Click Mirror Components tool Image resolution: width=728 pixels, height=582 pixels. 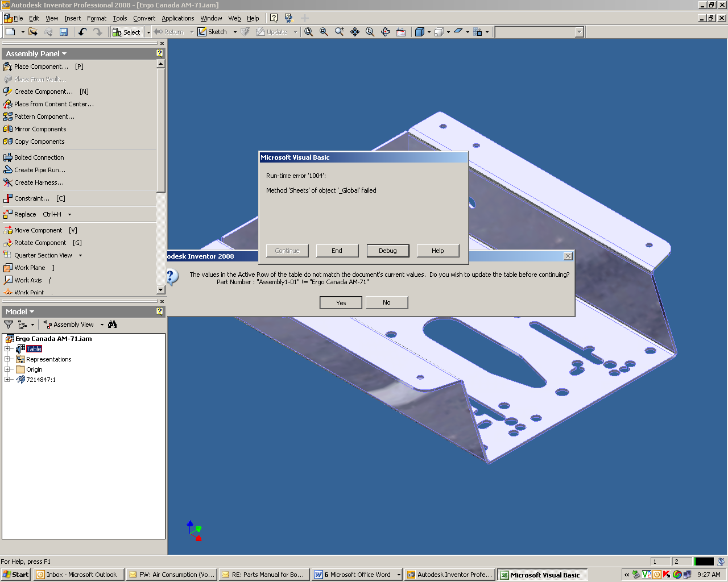tap(35, 129)
